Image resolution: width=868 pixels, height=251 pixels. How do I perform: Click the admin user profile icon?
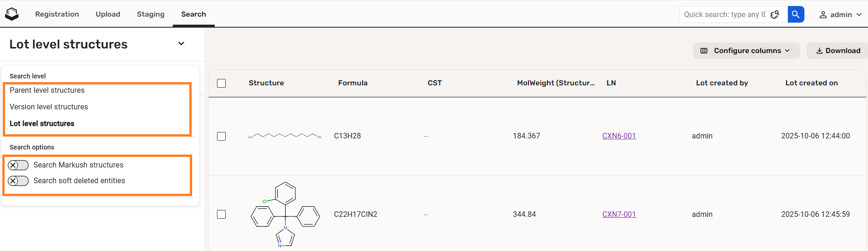click(823, 15)
